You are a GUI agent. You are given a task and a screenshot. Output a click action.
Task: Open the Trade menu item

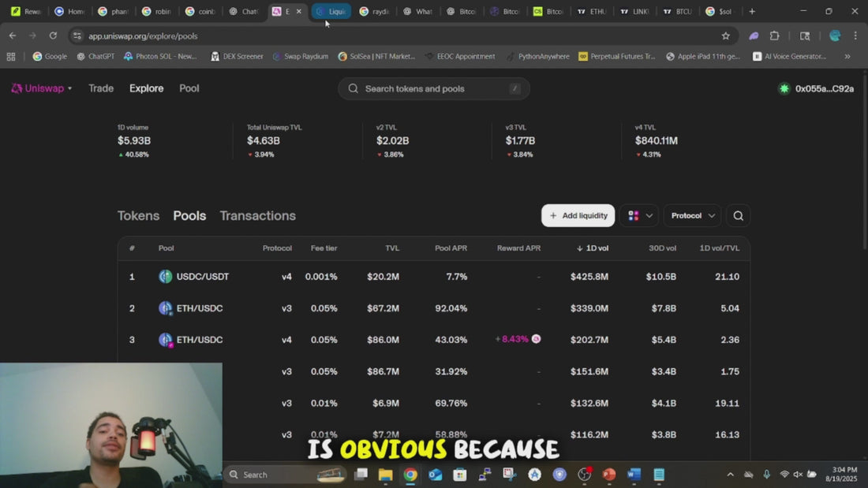click(101, 88)
